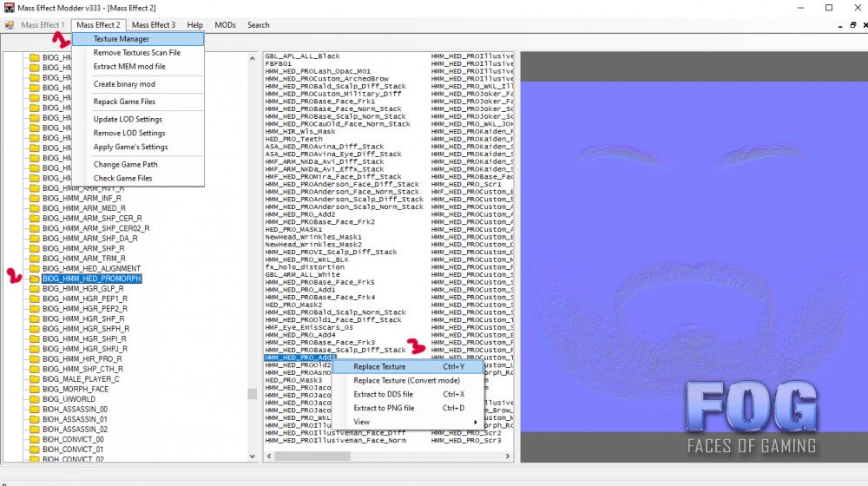
Task: Click the BIOG_MALE_PLAYER_C folder icon
Action: pyautogui.click(x=35, y=378)
